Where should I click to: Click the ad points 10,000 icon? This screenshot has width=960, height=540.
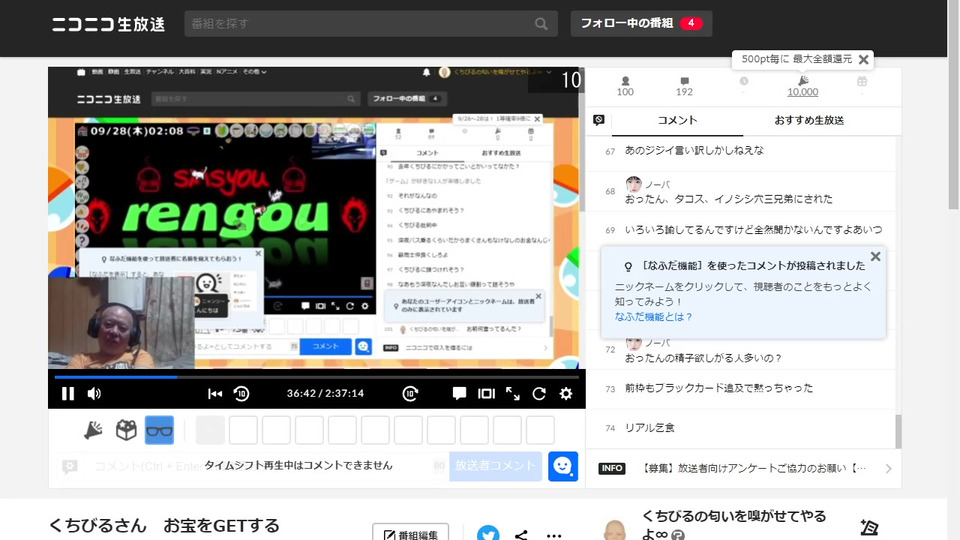click(803, 81)
